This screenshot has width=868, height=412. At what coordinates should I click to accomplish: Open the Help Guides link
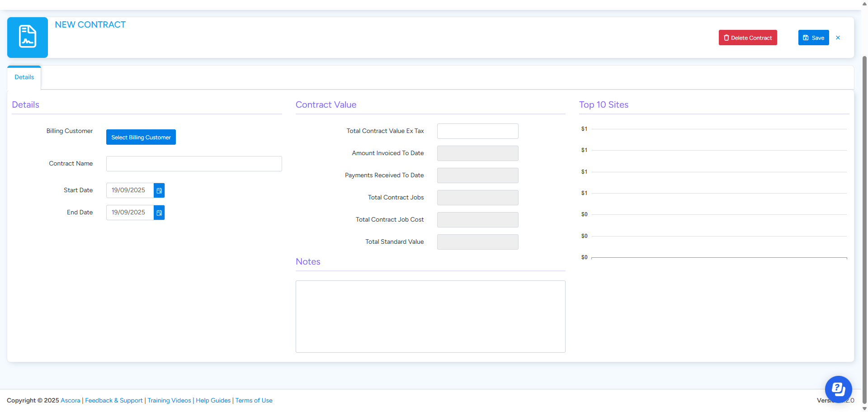tap(213, 401)
